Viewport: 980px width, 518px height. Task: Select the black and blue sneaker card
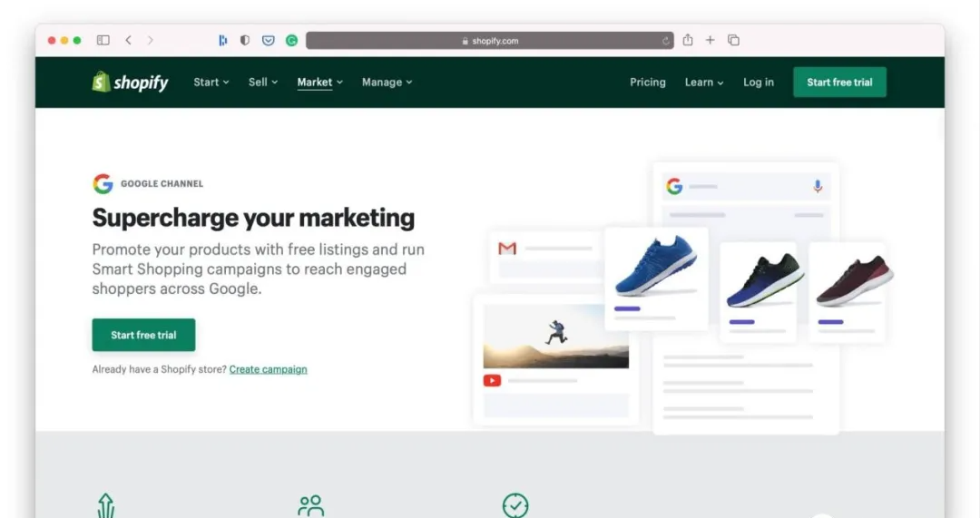coord(758,292)
